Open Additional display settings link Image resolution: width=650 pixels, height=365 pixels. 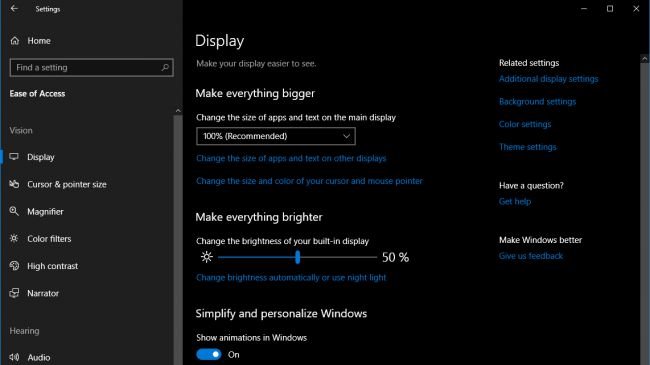point(548,79)
